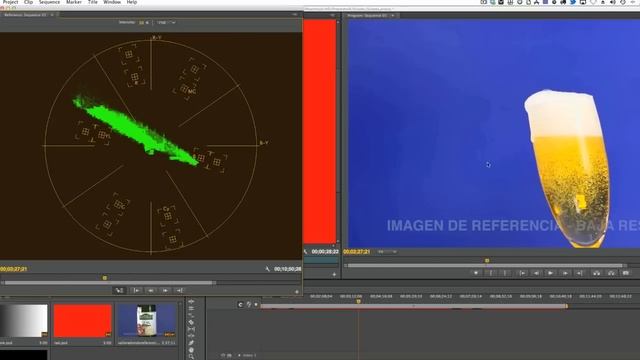Toggle the second button beside Snap in the timeline header
The width and height of the screenshot is (640, 360).
tap(249, 304)
